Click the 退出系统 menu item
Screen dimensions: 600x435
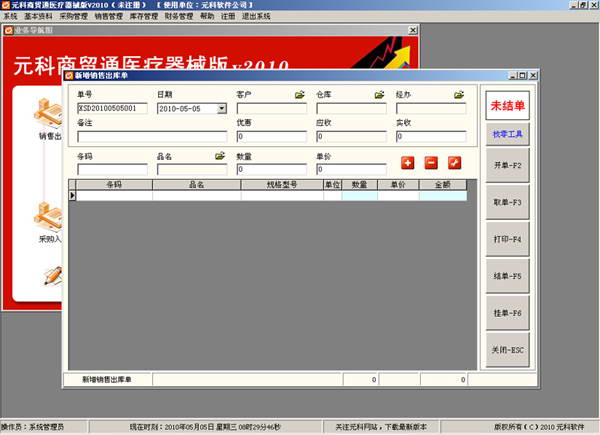(256, 16)
